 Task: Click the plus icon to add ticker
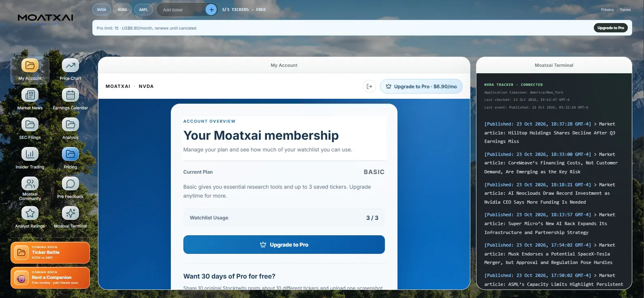(x=211, y=9)
